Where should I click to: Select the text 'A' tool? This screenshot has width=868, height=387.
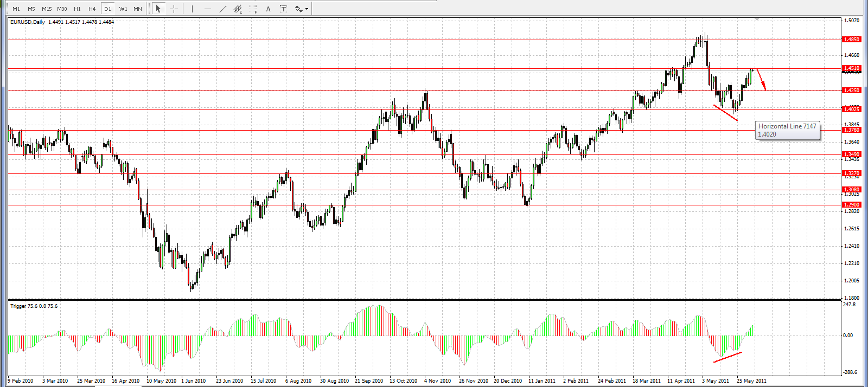268,9
